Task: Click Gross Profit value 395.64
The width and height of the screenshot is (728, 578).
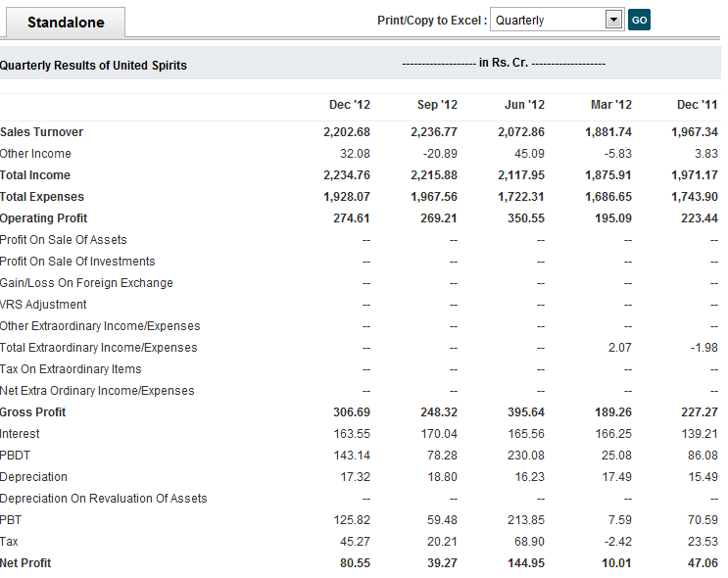Action: (526, 412)
